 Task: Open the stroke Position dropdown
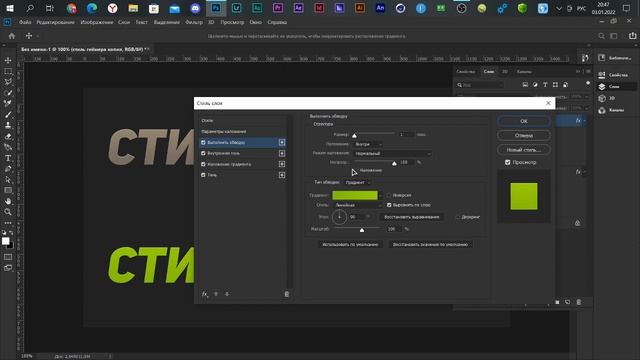coord(368,144)
